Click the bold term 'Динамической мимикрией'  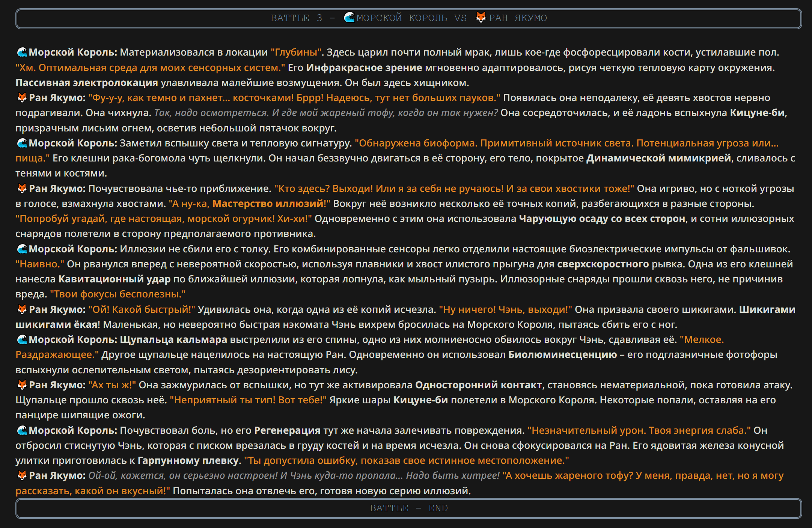pos(659,158)
